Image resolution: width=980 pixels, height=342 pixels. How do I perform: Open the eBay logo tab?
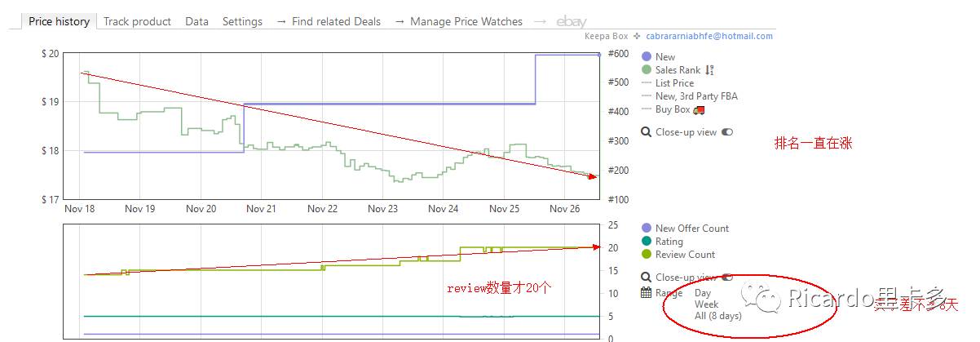[571, 22]
